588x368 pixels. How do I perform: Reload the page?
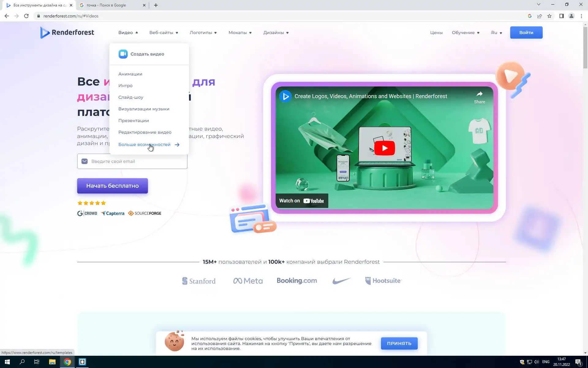tap(26, 16)
